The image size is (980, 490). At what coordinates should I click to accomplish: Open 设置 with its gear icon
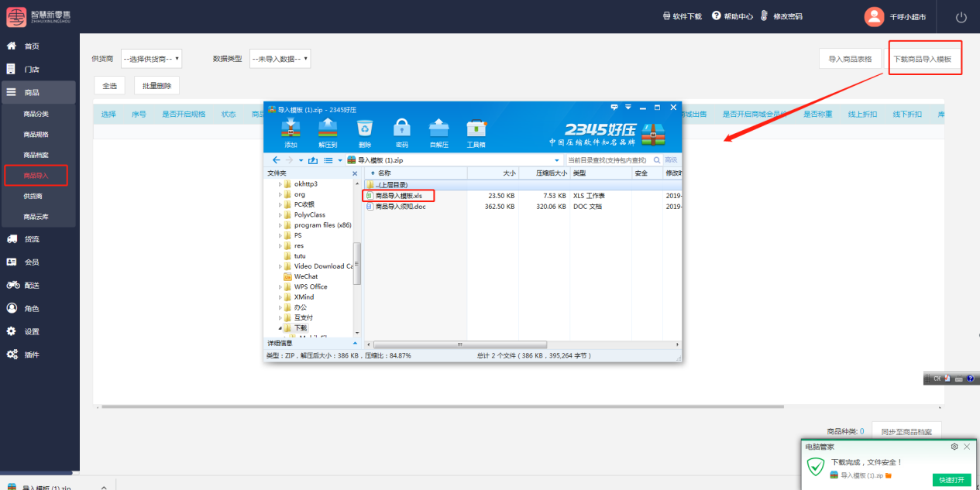(12, 331)
